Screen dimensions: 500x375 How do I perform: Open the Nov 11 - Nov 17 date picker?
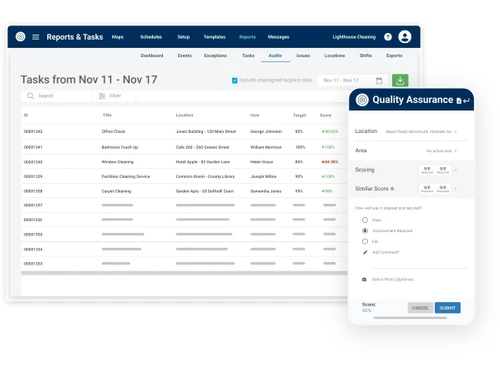click(x=353, y=80)
